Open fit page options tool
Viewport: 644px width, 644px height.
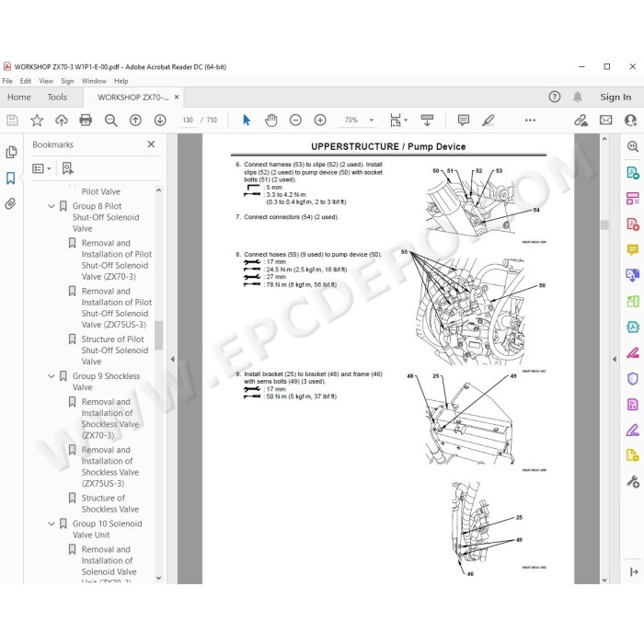[398, 120]
